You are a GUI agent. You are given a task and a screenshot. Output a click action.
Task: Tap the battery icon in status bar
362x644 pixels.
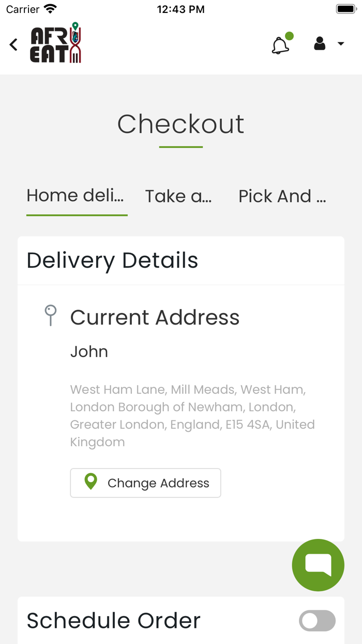pyautogui.click(x=346, y=9)
